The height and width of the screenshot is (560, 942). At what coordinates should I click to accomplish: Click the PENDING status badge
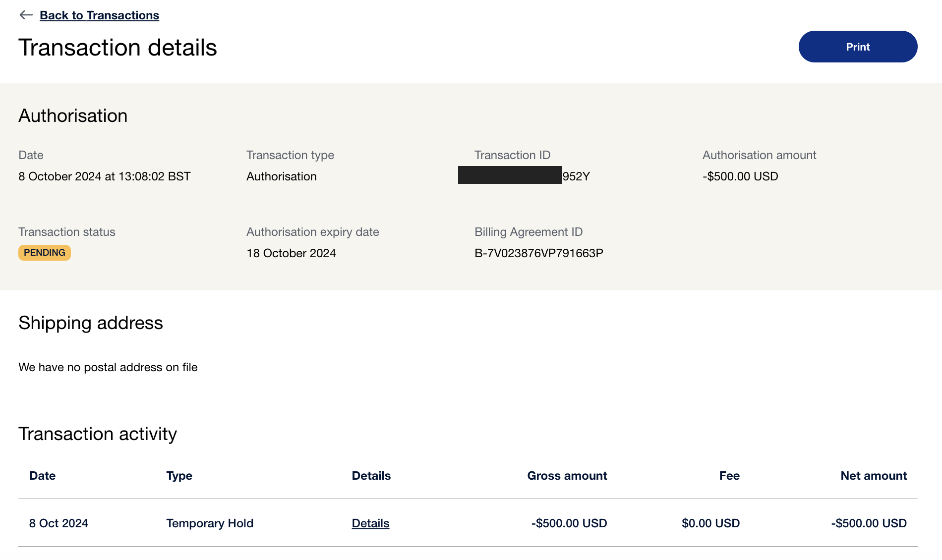(x=45, y=253)
